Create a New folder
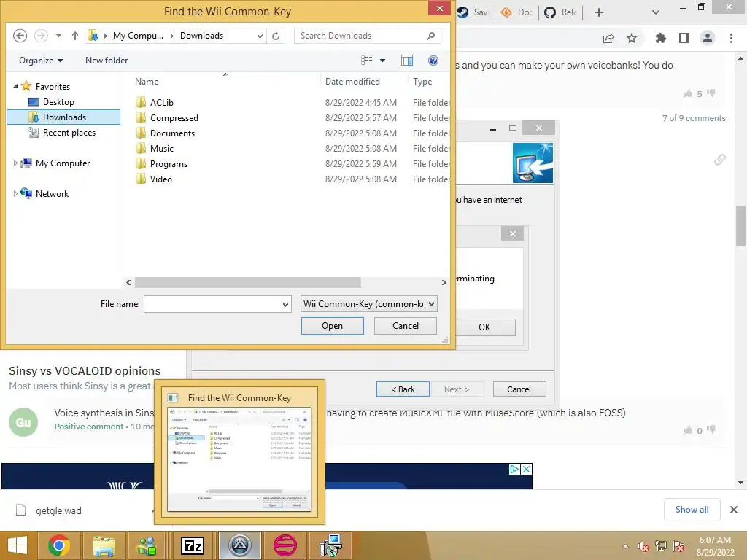Screen dimensions: 747x560 (x=107, y=61)
